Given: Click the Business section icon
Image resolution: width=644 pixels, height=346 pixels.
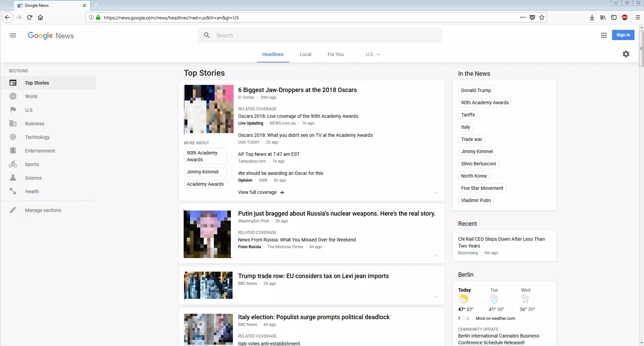Looking at the screenshot, I should (13, 124).
